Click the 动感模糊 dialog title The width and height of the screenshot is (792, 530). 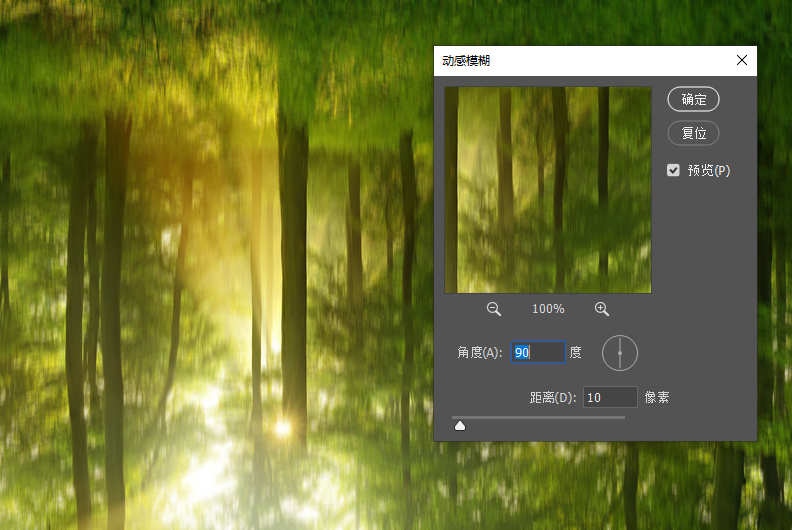tap(466, 61)
